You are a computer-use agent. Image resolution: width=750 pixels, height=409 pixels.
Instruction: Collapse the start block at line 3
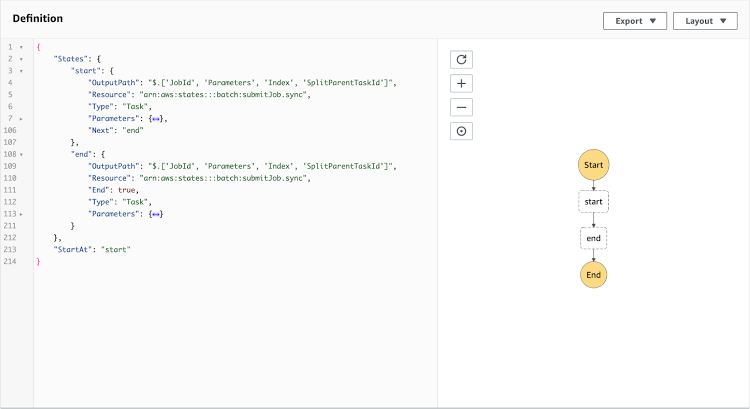21,71
